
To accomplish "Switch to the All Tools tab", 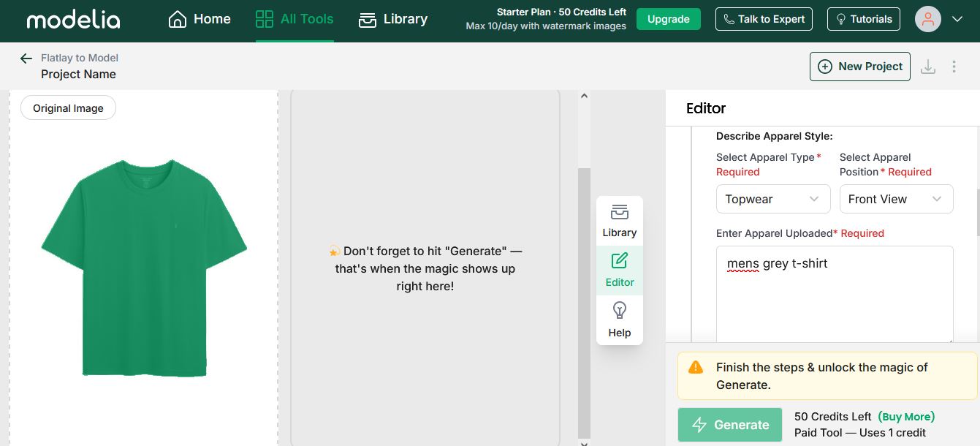I will coord(295,20).
